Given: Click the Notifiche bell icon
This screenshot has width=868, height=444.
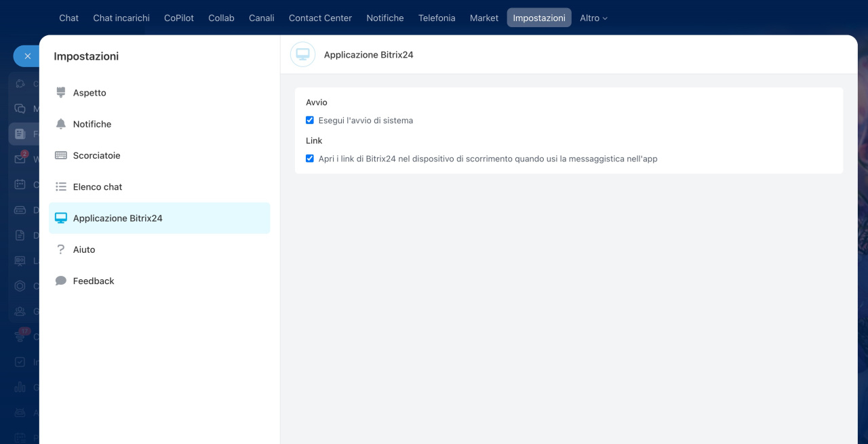Looking at the screenshot, I should click(x=61, y=124).
